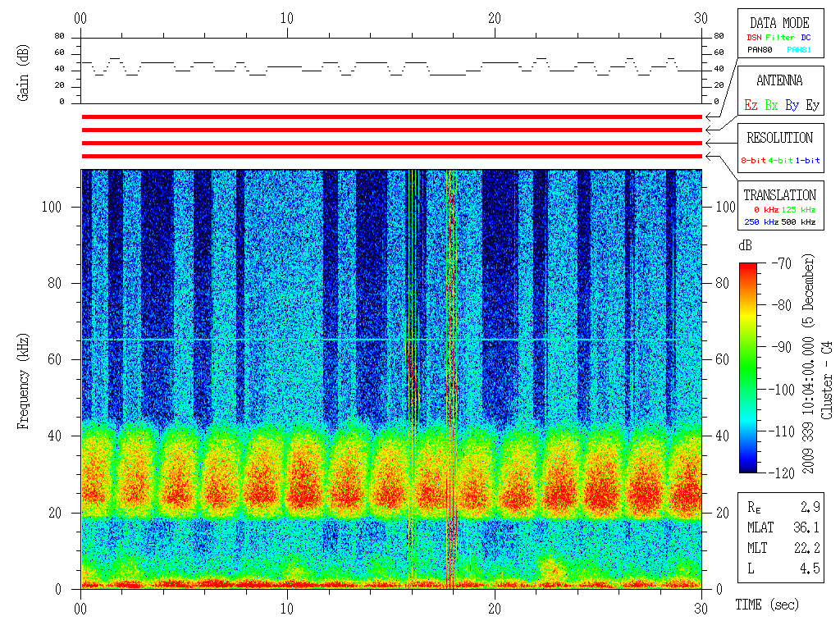Click the MLT value 22.2
840x630 pixels.
coord(806,548)
